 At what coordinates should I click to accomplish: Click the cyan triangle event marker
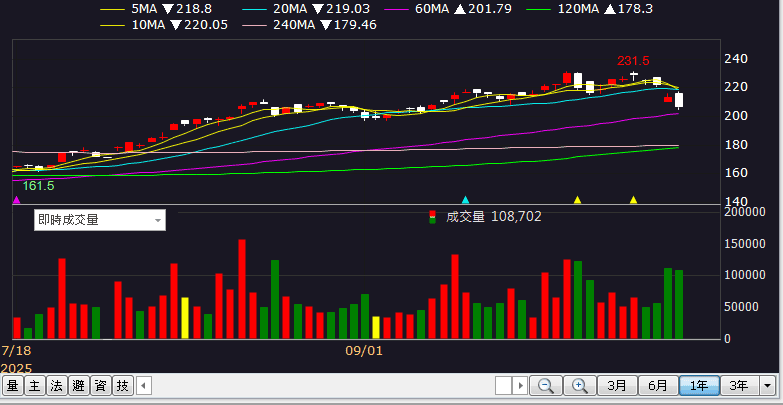(464, 200)
